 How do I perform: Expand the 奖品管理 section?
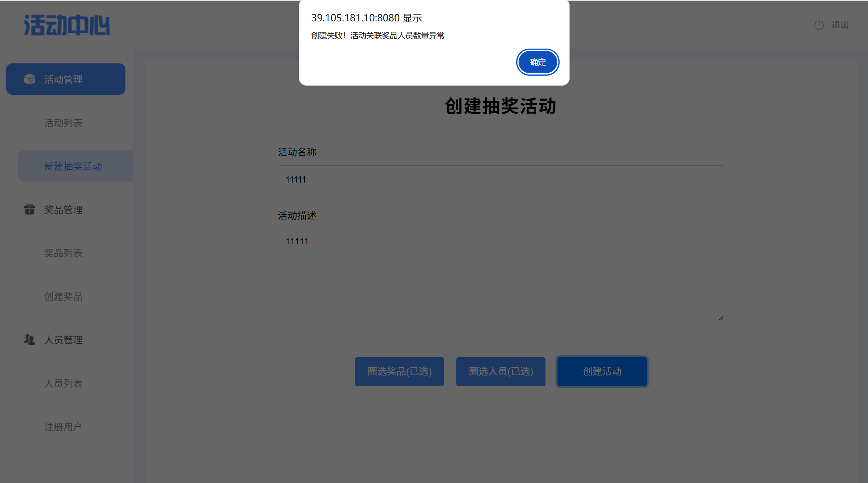[x=63, y=209]
